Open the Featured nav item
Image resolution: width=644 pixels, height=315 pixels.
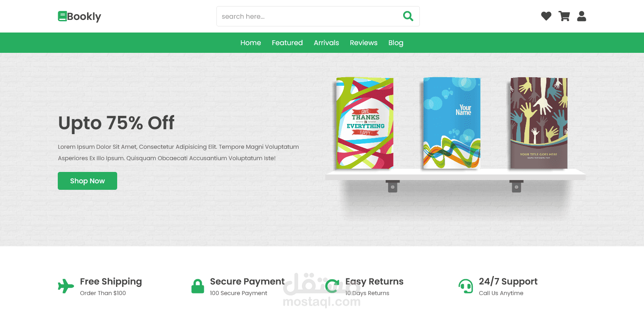287,43
